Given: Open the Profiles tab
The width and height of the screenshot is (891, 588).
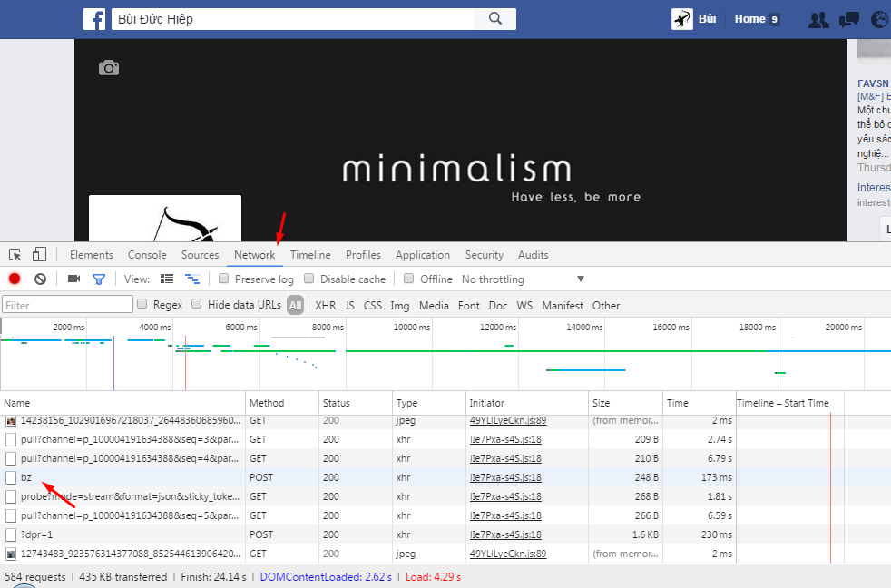Looking at the screenshot, I should [x=363, y=255].
